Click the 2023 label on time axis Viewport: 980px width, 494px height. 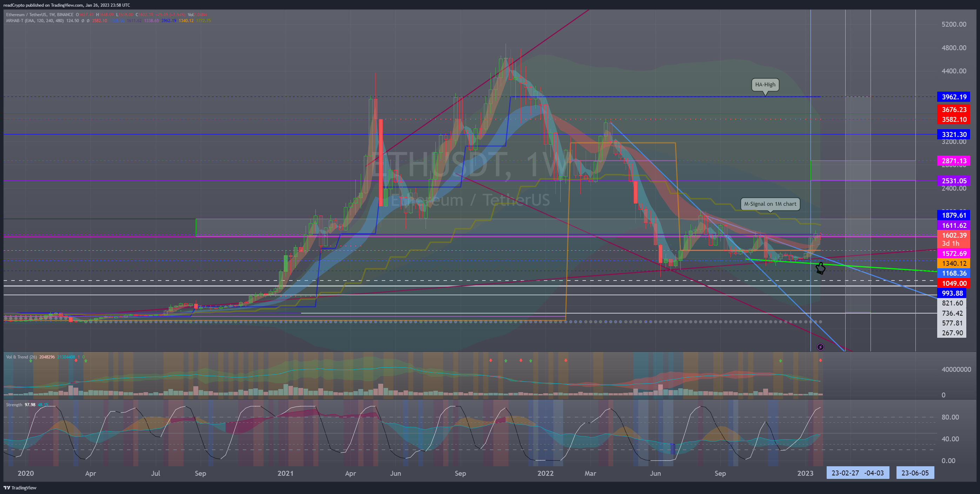[x=805, y=473]
